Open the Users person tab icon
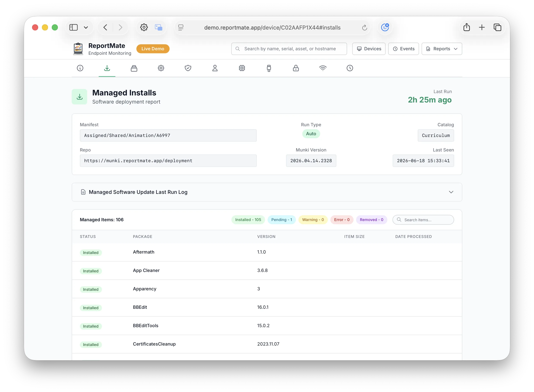 point(215,68)
